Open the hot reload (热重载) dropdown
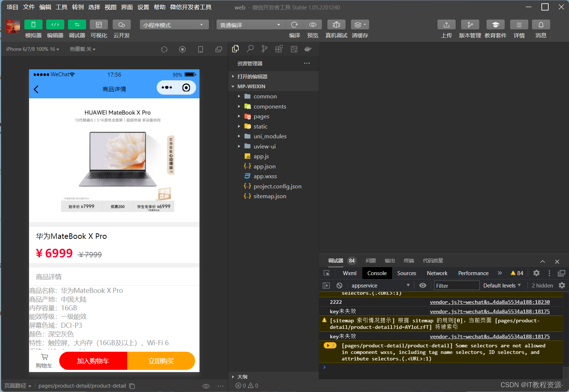 tap(82, 49)
